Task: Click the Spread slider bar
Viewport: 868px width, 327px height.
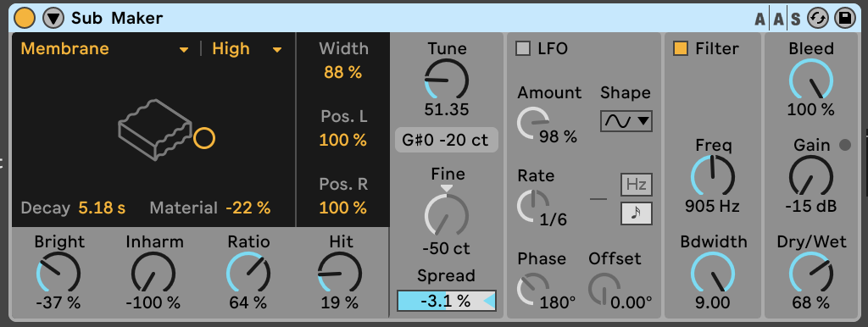Action: 446,301
